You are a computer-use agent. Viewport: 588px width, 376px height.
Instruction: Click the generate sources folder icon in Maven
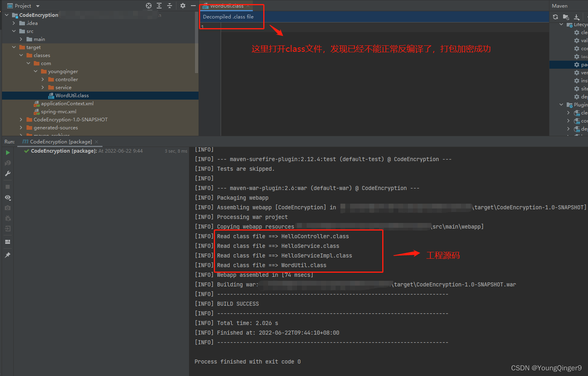coord(566,17)
